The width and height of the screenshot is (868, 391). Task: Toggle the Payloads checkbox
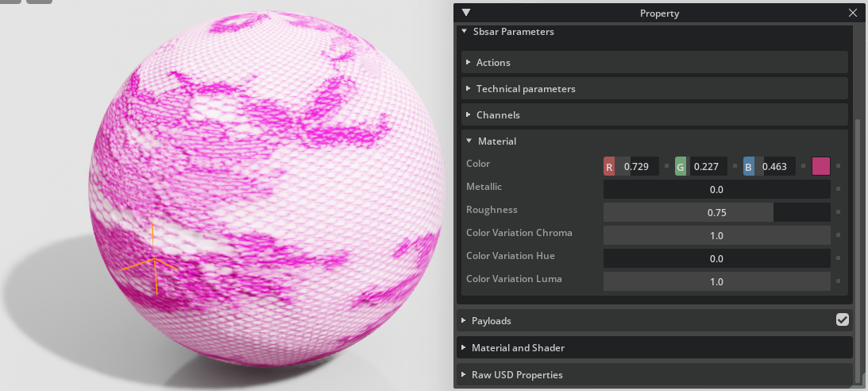[842, 319]
